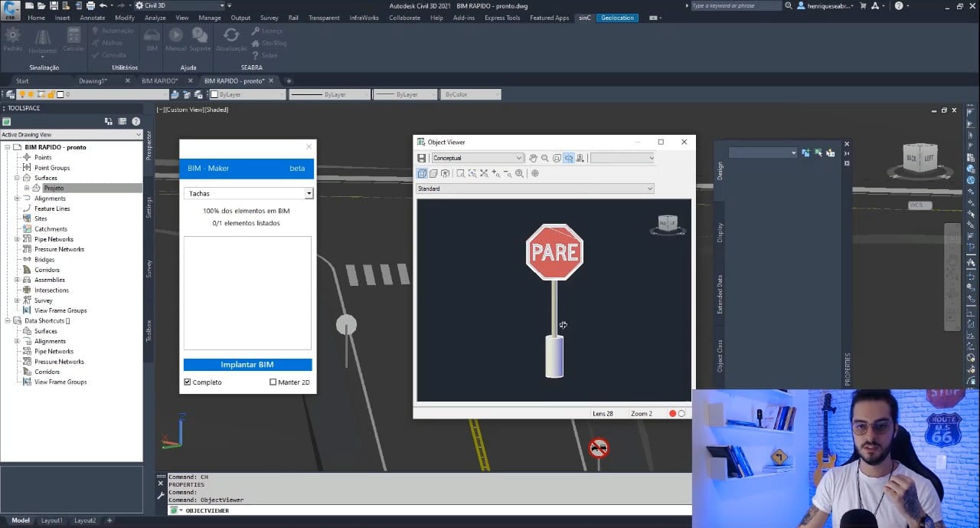
Task: Click the new drawing tab plus button
Action: click(289, 80)
